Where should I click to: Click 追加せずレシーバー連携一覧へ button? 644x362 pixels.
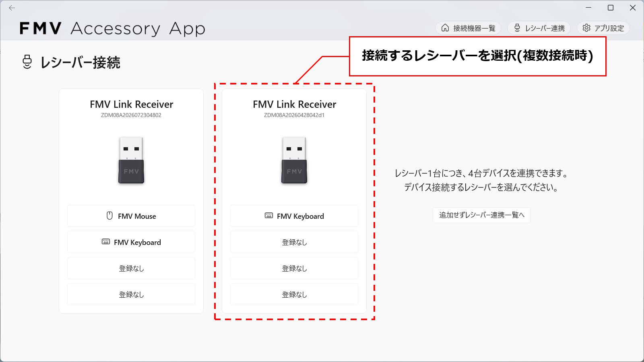click(482, 215)
